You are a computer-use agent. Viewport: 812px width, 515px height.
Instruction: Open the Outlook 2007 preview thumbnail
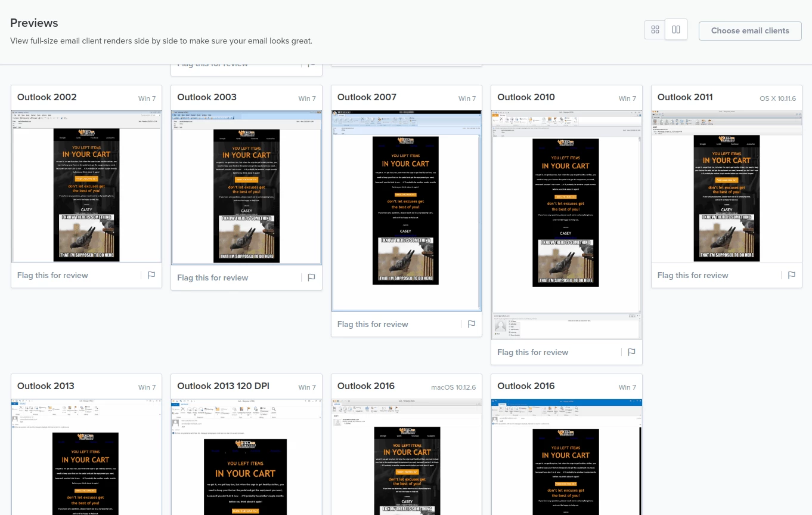(406, 211)
